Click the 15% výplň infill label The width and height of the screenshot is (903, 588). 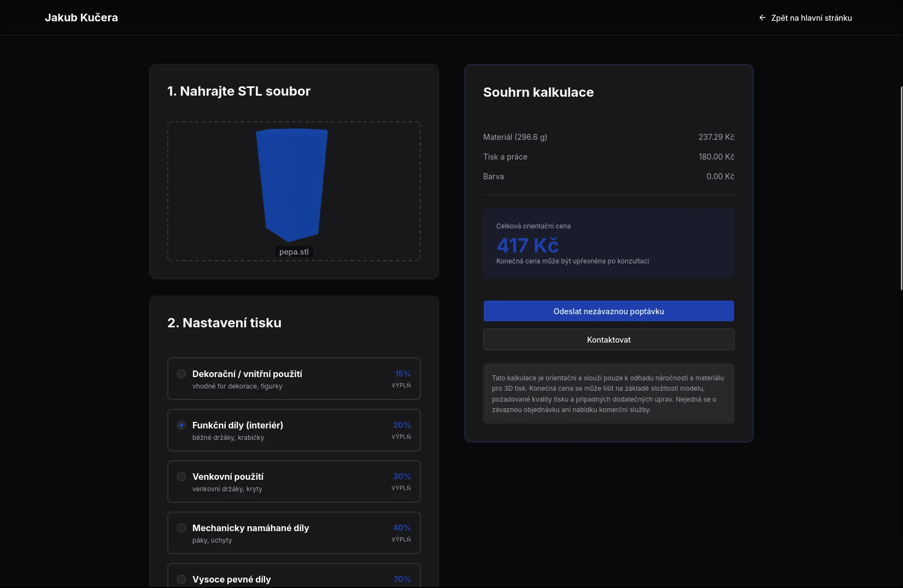click(402, 379)
